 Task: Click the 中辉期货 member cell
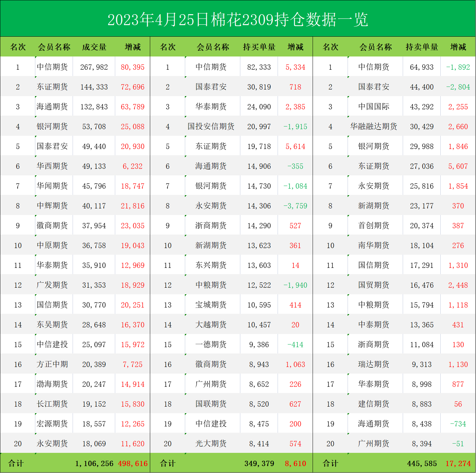(52, 205)
